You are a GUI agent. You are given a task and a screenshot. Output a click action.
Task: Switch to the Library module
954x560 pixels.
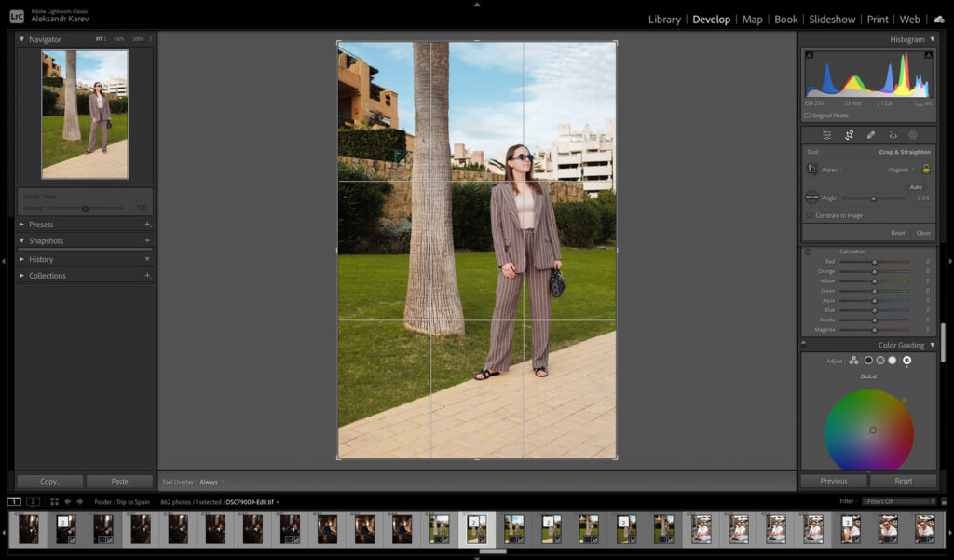[x=664, y=19]
